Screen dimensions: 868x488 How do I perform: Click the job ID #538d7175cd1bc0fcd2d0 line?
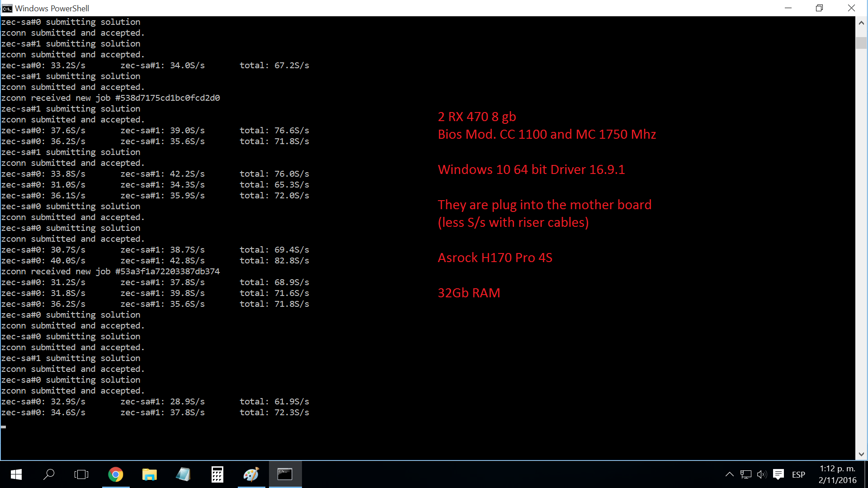click(x=110, y=98)
